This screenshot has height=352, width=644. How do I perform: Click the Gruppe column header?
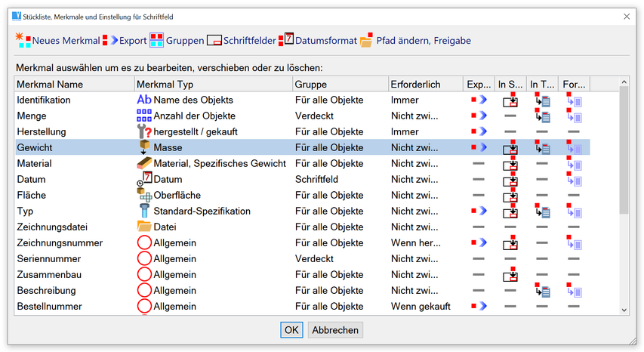(340, 84)
